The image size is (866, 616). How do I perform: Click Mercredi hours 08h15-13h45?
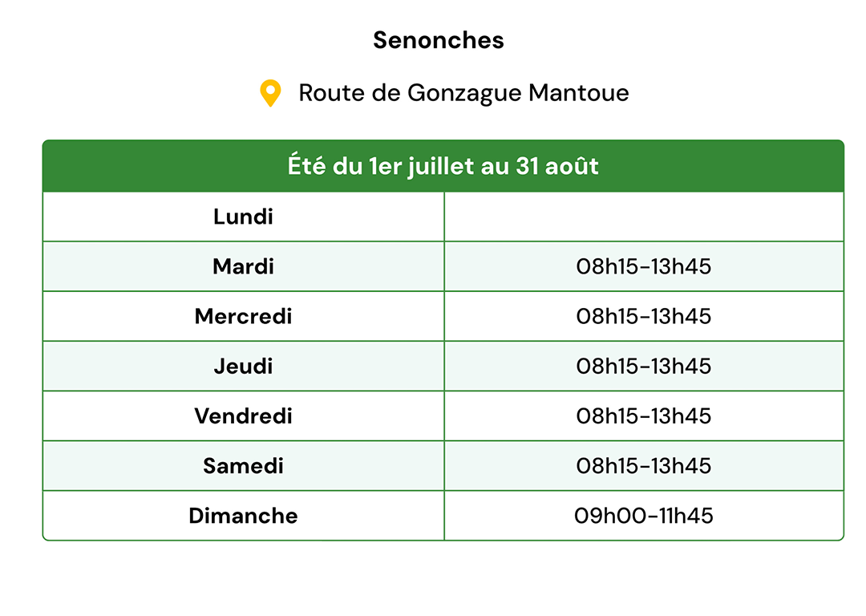644,316
